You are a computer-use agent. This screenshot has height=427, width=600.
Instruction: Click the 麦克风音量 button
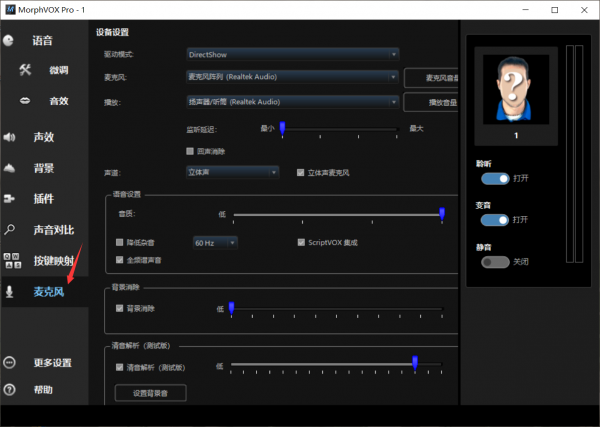(x=431, y=78)
